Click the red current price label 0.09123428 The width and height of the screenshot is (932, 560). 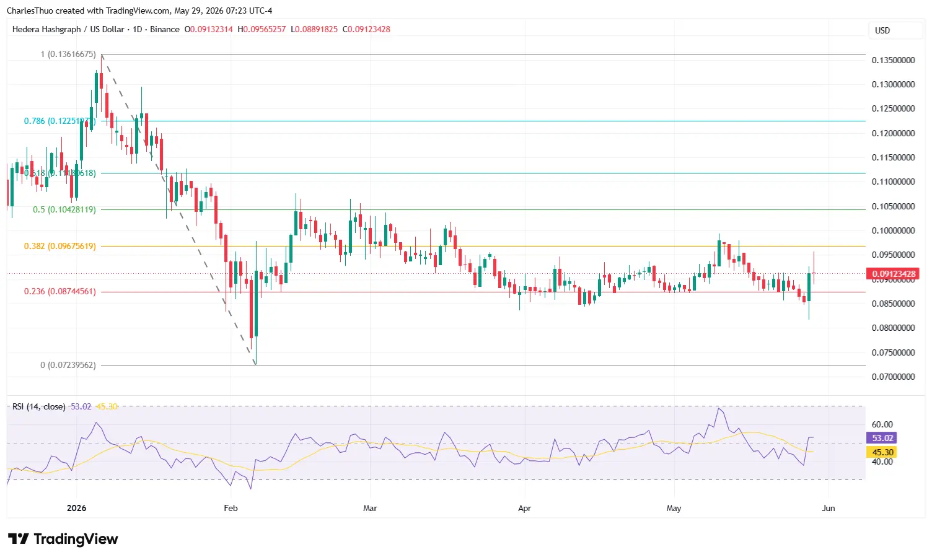click(893, 274)
